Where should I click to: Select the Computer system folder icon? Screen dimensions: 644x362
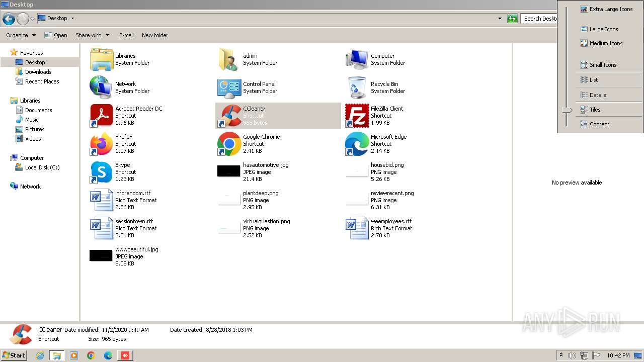pyautogui.click(x=357, y=59)
